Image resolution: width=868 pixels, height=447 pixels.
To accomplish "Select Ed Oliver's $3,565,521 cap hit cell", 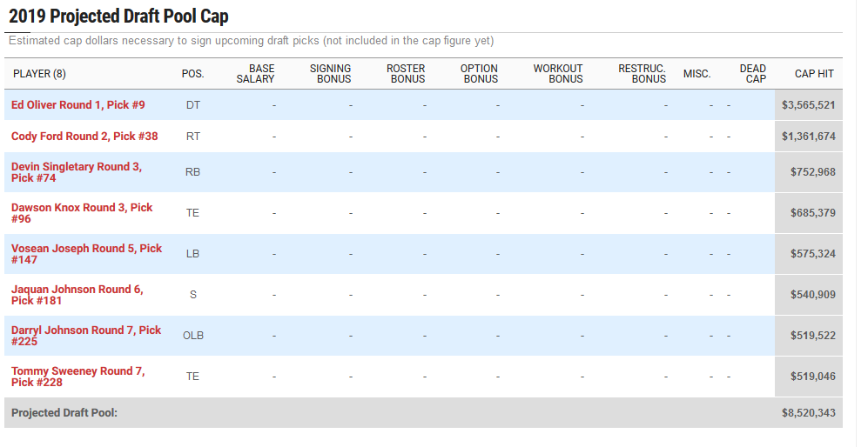I will coord(809,104).
